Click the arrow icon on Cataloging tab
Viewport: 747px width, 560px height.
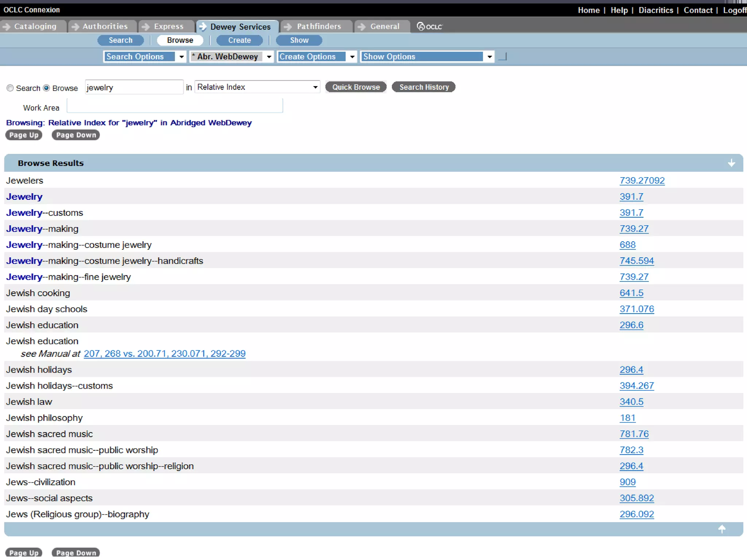[x=6, y=26]
